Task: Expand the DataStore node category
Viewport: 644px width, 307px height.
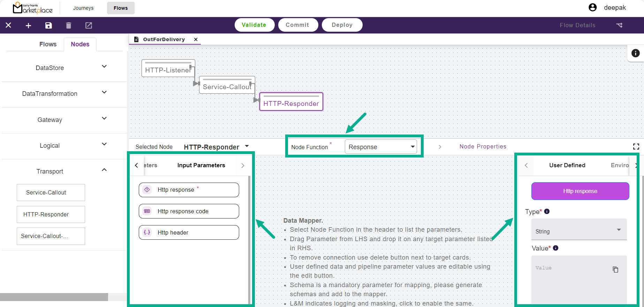Action: [104, 67]
